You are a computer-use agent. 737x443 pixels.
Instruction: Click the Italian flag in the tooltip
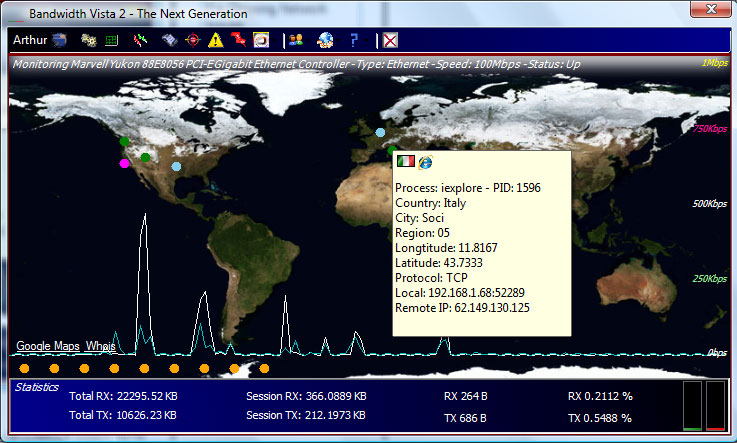406,162
